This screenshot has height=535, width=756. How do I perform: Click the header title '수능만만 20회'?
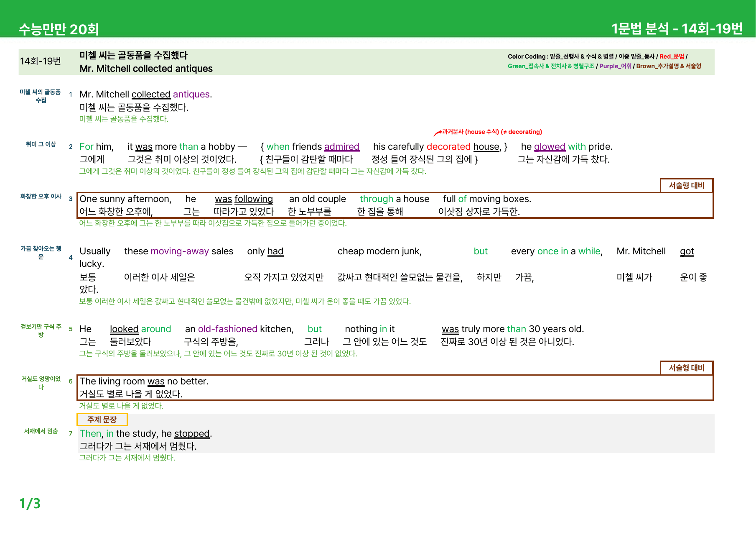59,29
